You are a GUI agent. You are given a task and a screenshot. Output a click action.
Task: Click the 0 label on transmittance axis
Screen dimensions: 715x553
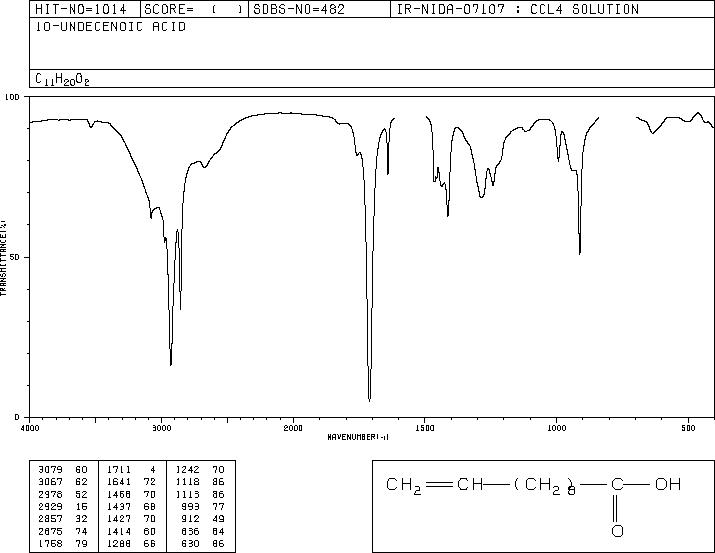(x=17, y=417)
